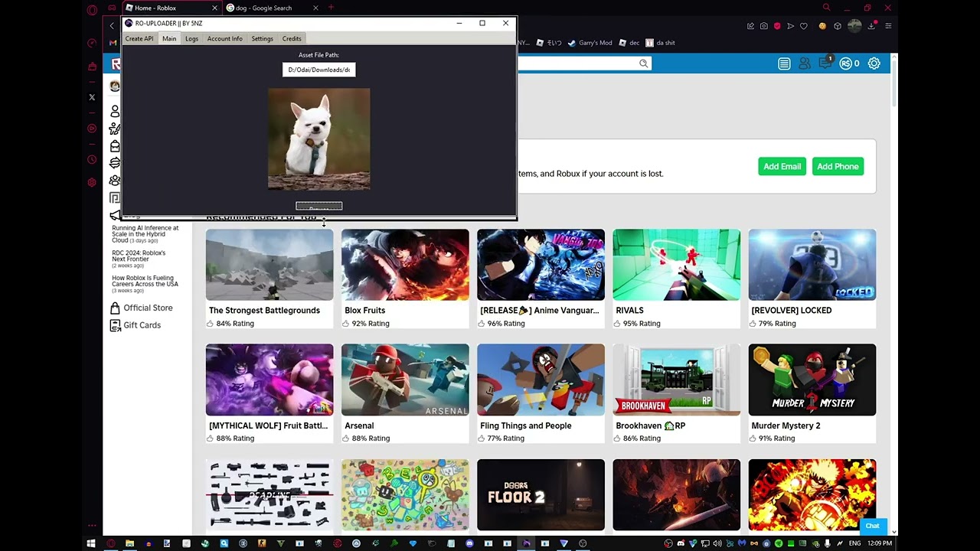Open the X (Twitter) sidebar icon
The height and width of the screenshot is (551, 980).
92,97
